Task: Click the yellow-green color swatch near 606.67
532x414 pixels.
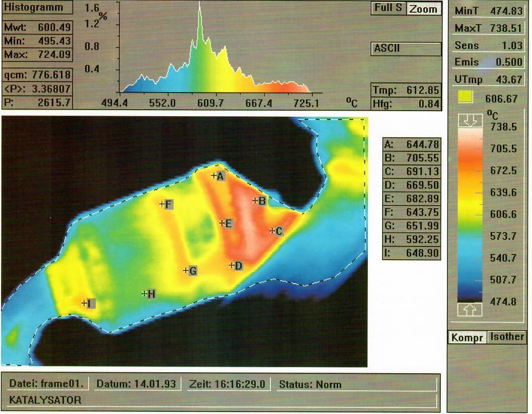Action: (x=466, y=98)
